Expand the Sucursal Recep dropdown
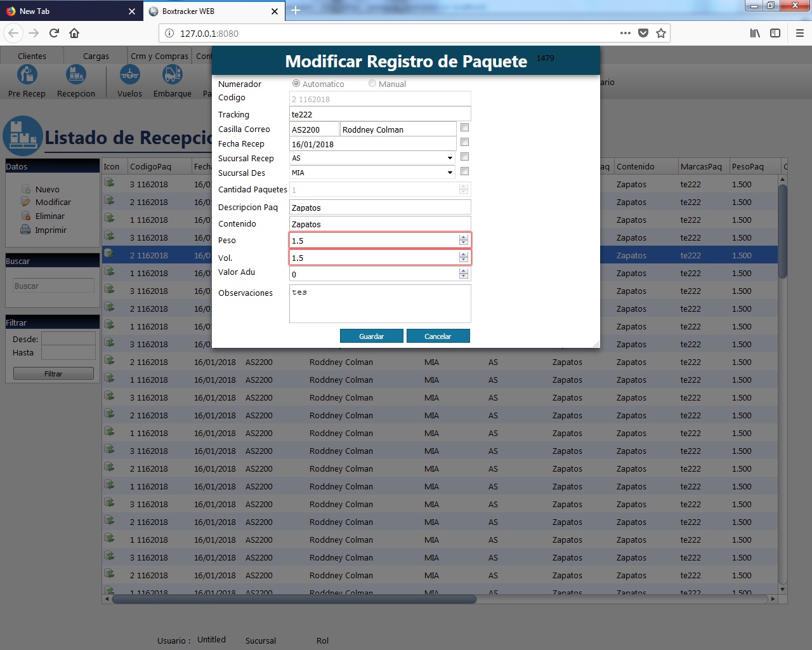The width and height of the screenshot is (812, 650). [x=450, y=158]
